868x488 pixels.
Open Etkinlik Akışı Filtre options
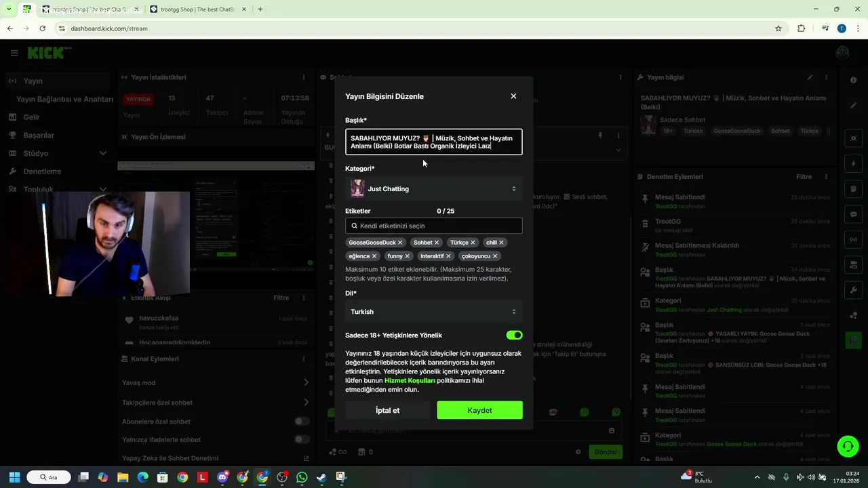(281, 298)
